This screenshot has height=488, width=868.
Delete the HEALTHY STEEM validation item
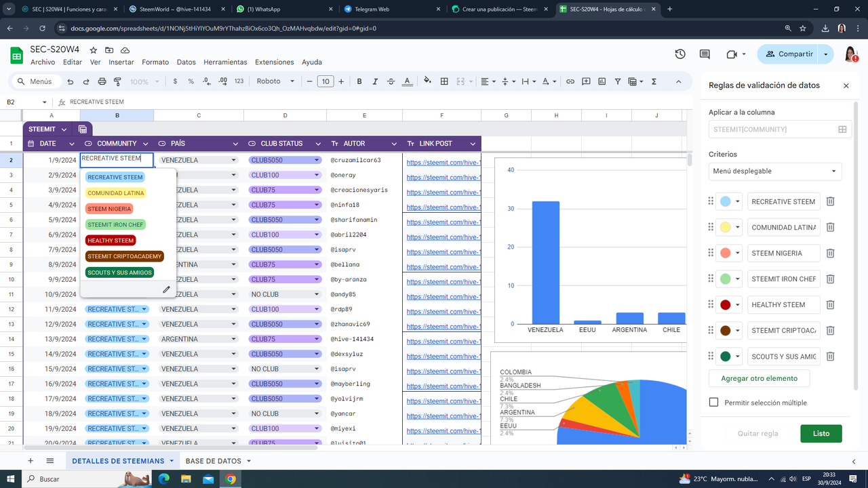[830, 304]
